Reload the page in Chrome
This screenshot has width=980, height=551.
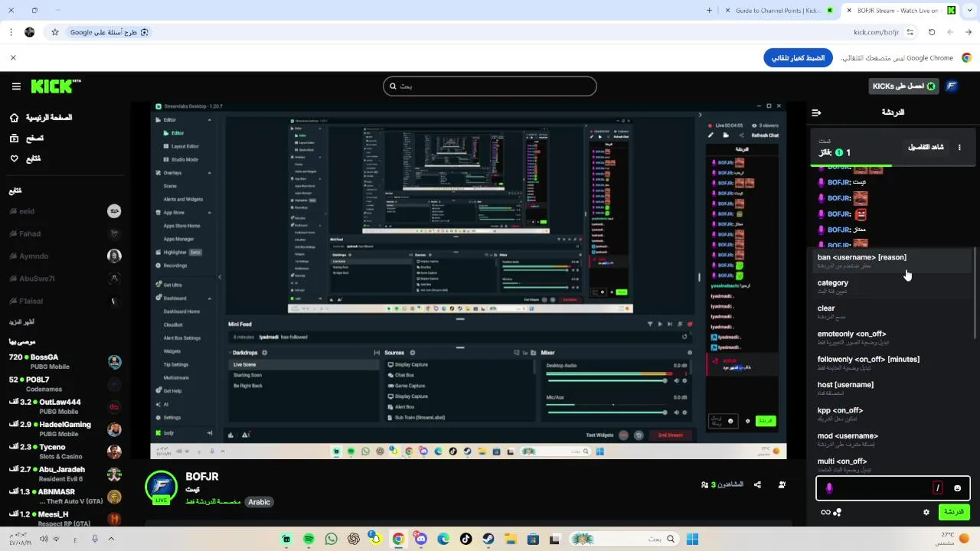point(932,32)
